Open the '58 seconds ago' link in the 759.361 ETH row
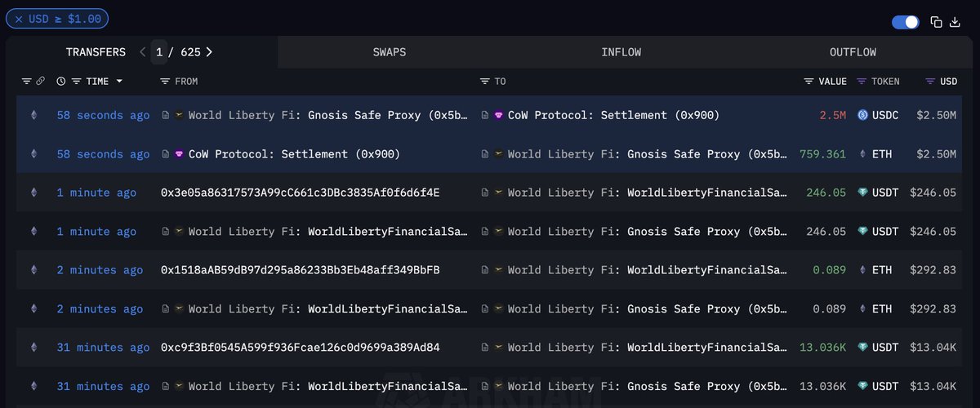980x408 pixels. click(103, 153)
